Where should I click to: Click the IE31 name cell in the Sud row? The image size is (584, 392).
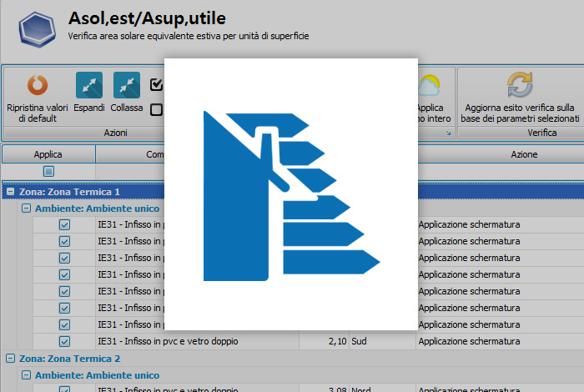(x=197, y=341)
